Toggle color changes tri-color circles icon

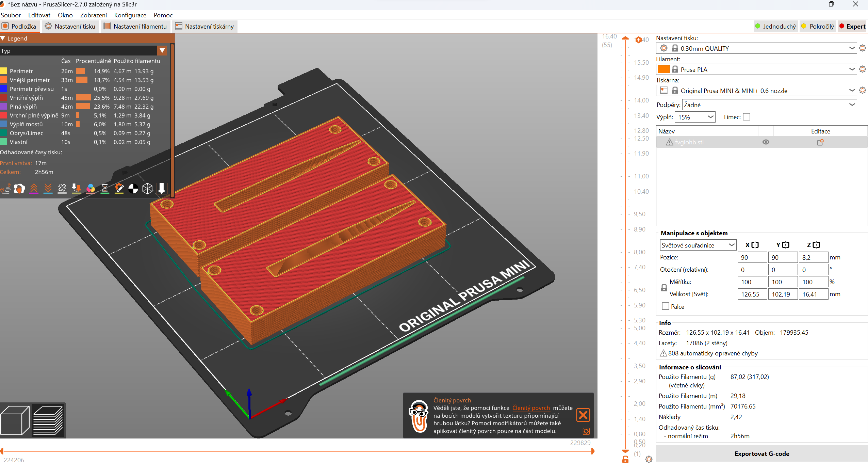coord(91,188)
